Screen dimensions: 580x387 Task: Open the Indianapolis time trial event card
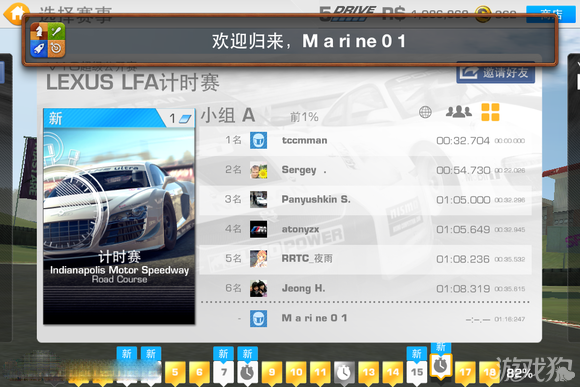[x=119, y=216]
